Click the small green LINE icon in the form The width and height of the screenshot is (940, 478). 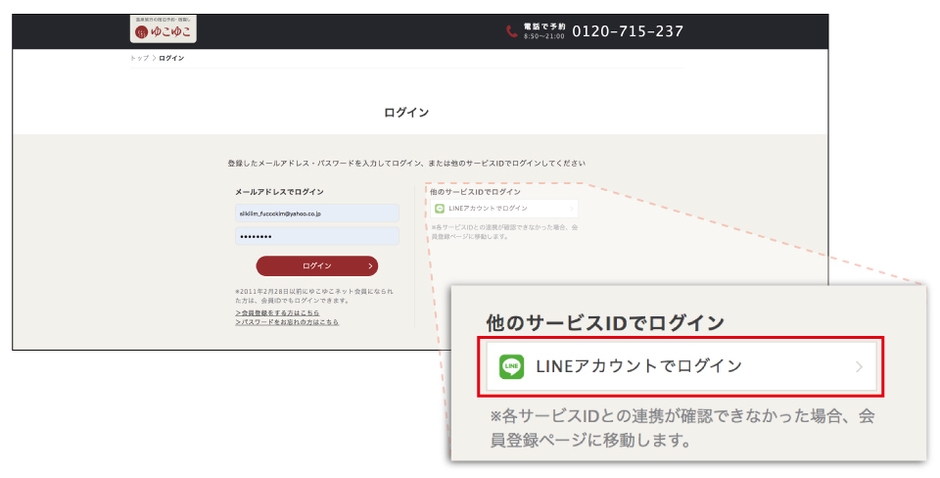(x=439, y=208)
